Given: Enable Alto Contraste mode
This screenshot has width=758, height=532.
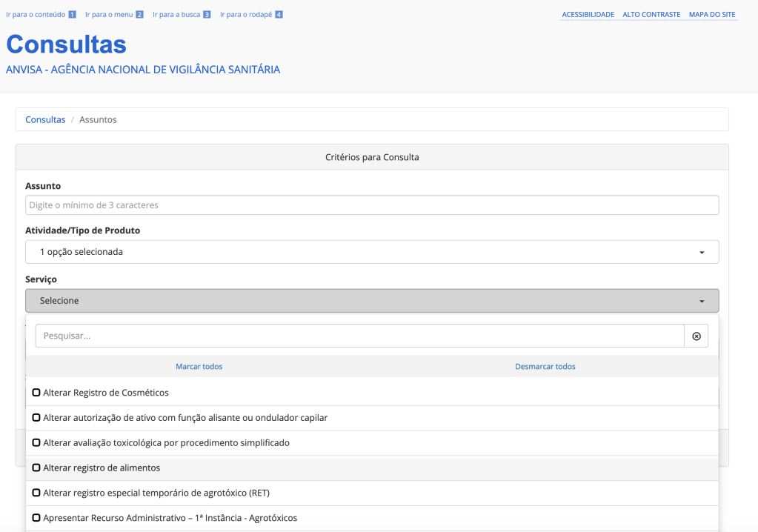Looking at the screenshot, I should pyautogui.click(x=651, y=15).
